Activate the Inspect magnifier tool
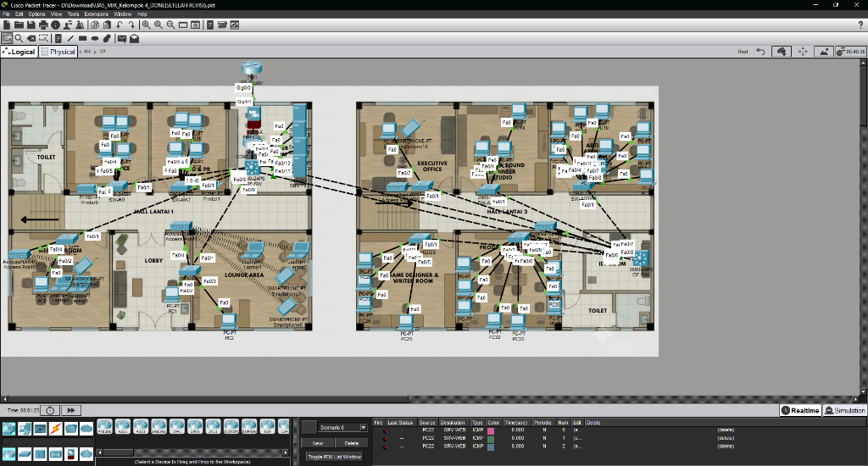868x466 pixels. tap(19, 38)
